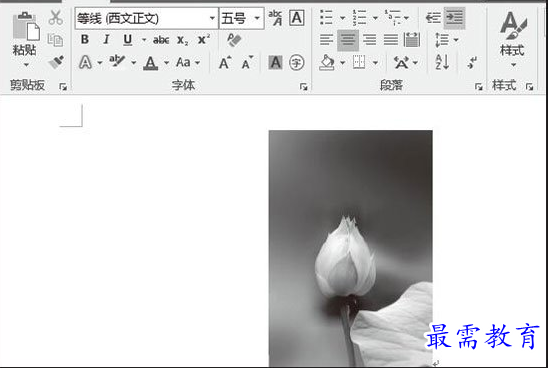Cut selection with the scissors icon

(56, 17)
